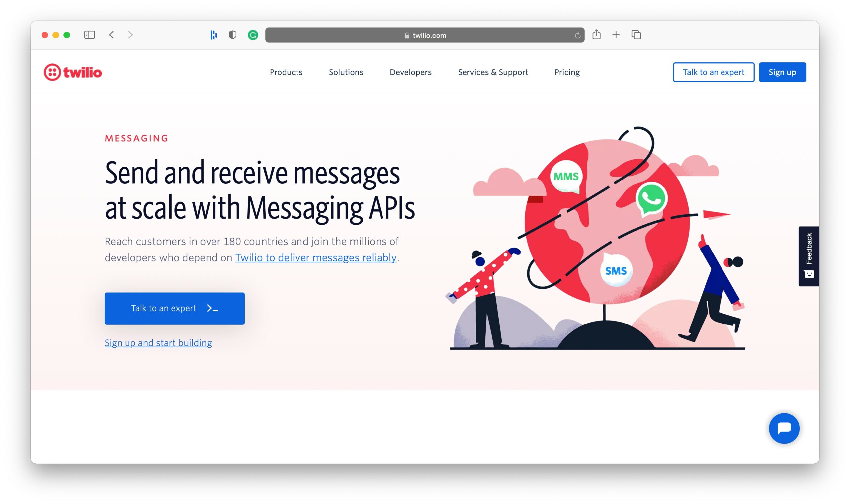Expand the Solutions navigation dropdown

346,71
